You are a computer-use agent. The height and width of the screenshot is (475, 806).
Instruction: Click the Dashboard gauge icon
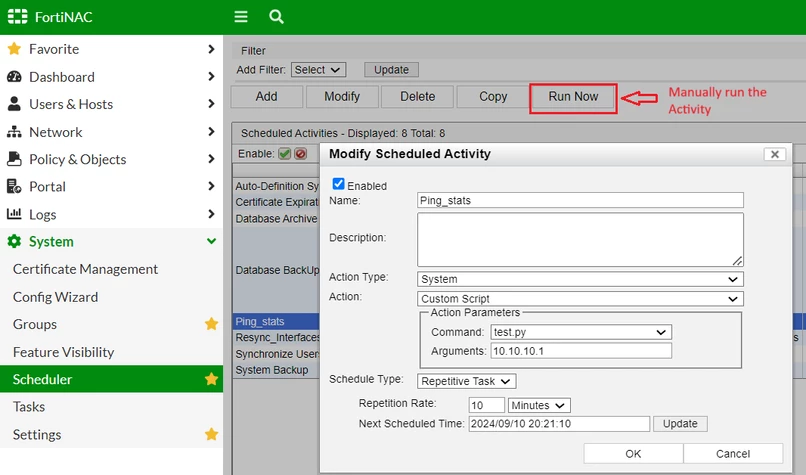tap(14, 77)
